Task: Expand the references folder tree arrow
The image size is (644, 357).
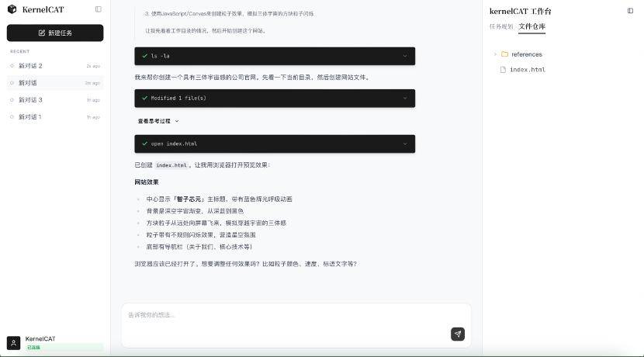Action: [495, 54]
